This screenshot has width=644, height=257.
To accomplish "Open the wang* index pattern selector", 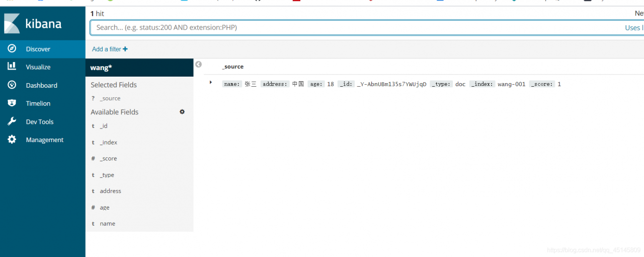I will tap(139, 68).
